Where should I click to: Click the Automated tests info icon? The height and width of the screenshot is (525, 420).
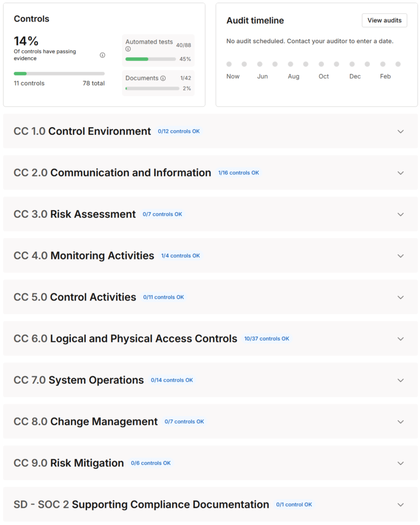pos(128,49)
